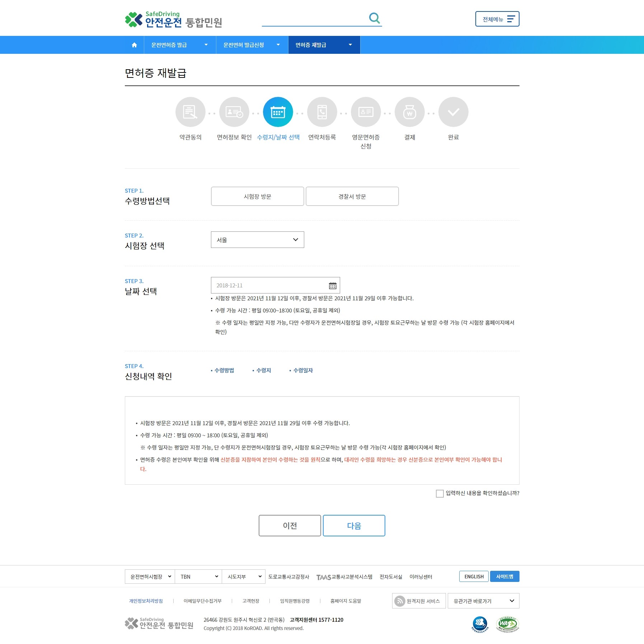Open 고객헌장 link

click(x=251, y=601)
